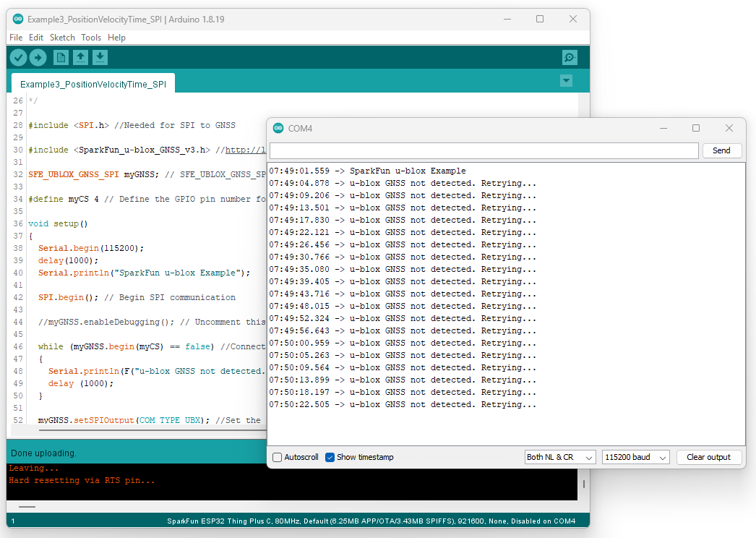Screen dimensions: 756x538
Task: Click the serial monitor message input field
Action: (x=484, y=150)
